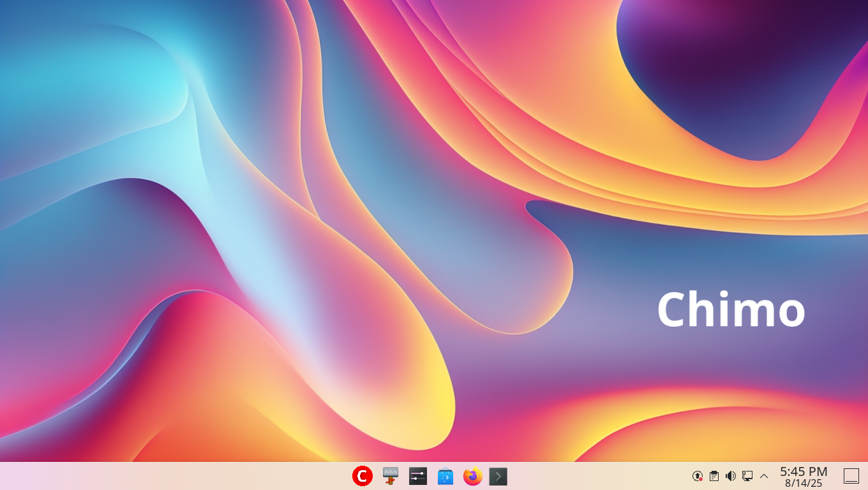Image resolution: width=868 pixels, height=490 pixels.
Task: Open the Discover software store
Action: [445, 476]
